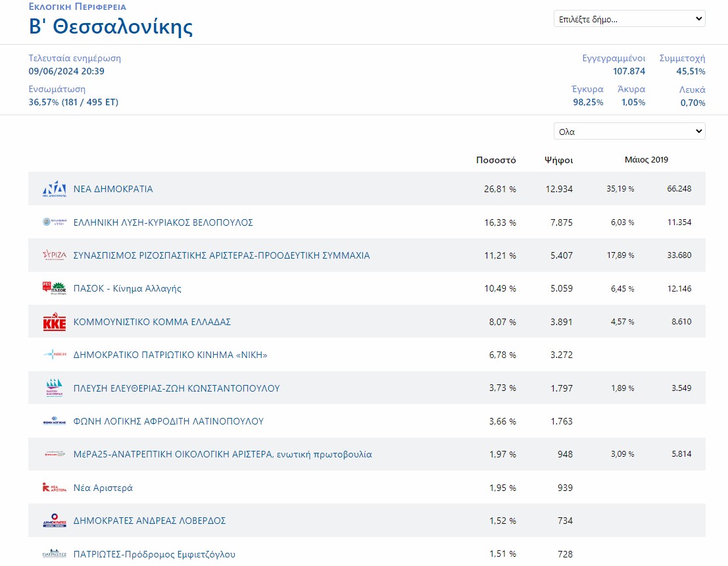Image resolution: width=728 pixels, height=566 pixels.
Task: Click the Ποσοστό column header
Action: click(496, 160)
